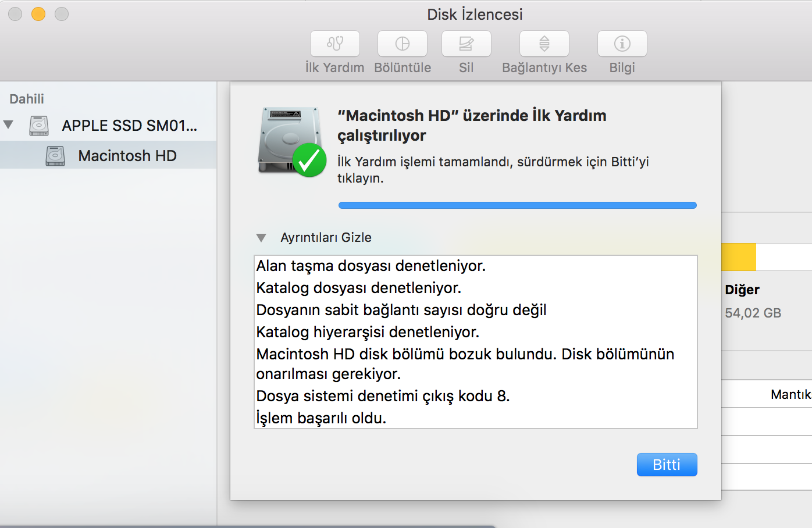Click the yellow minimize window button
Screen dimensions: 812x528
(x=38, y=14)
